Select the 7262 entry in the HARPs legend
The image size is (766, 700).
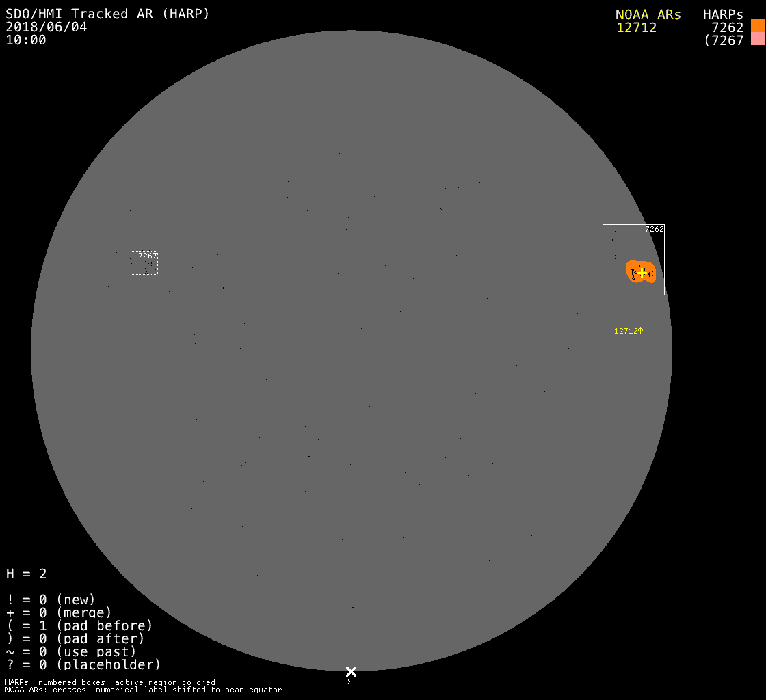click(727, 28)
